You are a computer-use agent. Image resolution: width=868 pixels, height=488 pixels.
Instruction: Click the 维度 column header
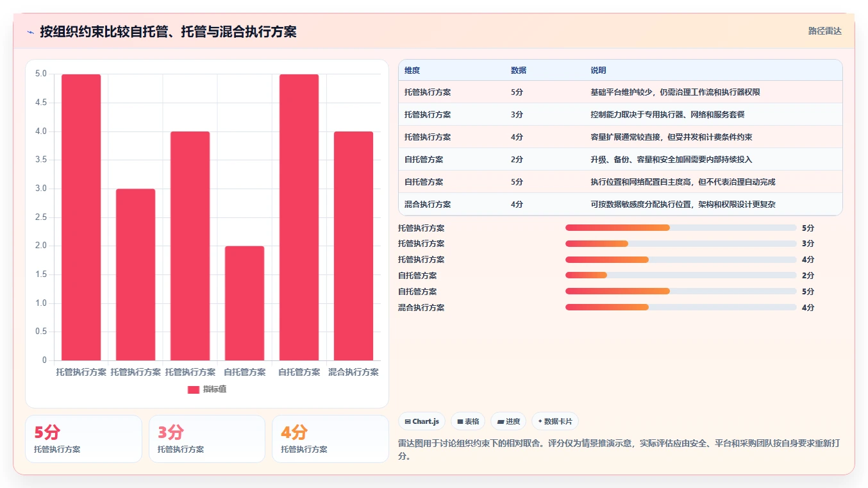tap(412, 71)
